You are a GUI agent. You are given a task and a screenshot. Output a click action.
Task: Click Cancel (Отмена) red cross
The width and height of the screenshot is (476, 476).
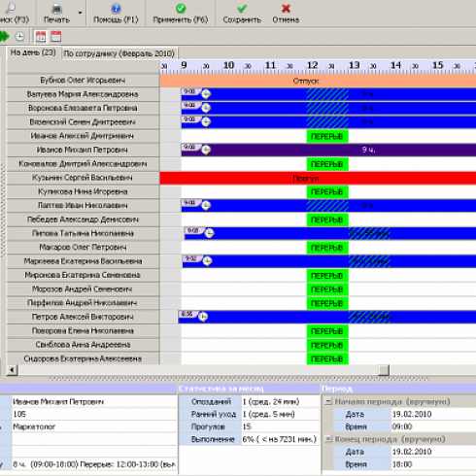point(286,14)
